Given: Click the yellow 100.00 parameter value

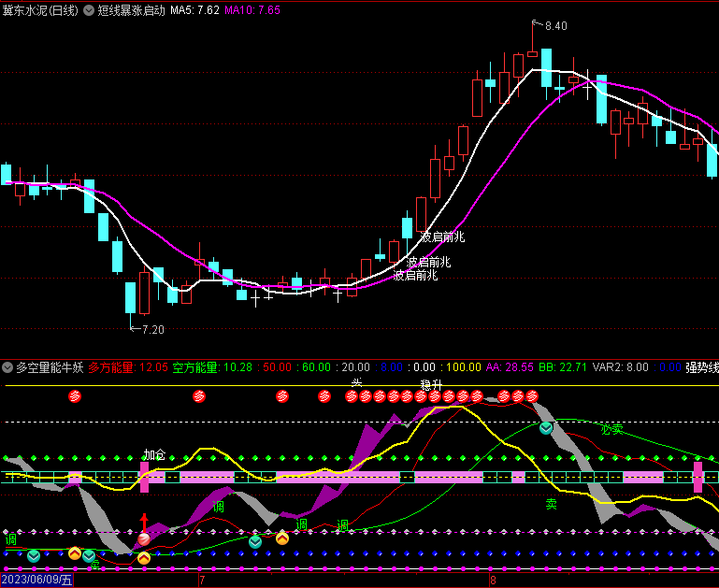Looking at the screenshot, I should (x=464, y=367).
